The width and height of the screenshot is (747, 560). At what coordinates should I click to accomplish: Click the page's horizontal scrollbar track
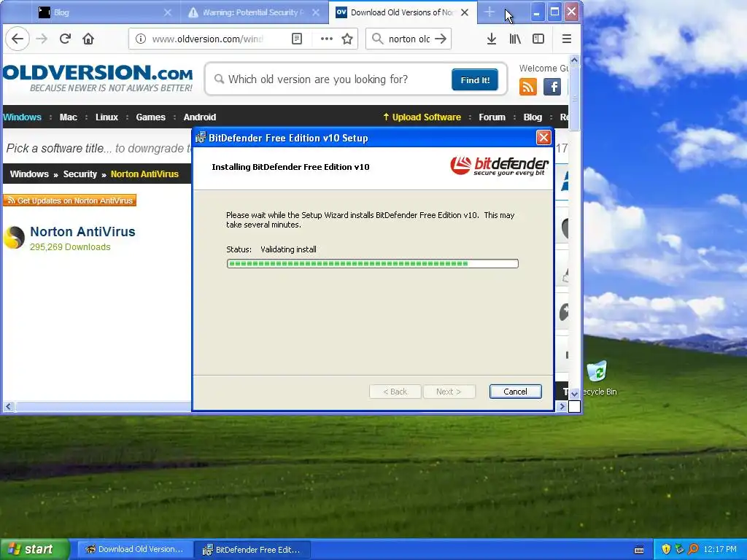[102, 407]
